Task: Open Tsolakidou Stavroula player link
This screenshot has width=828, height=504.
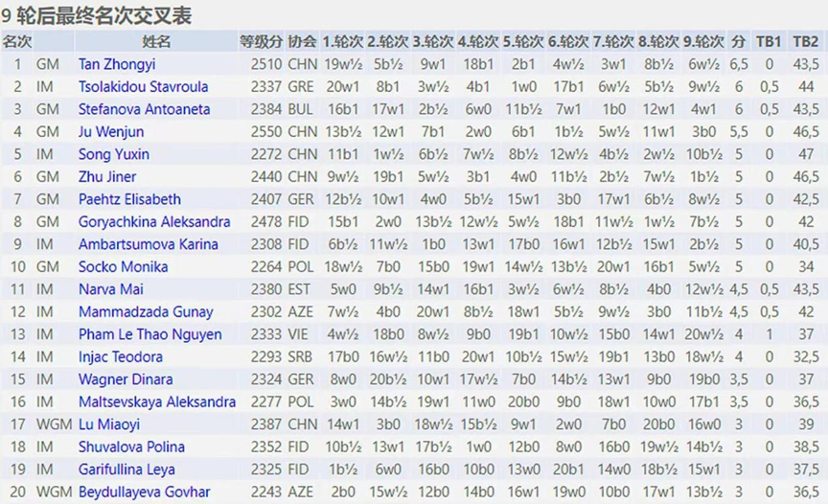Action: pos(143,86)
